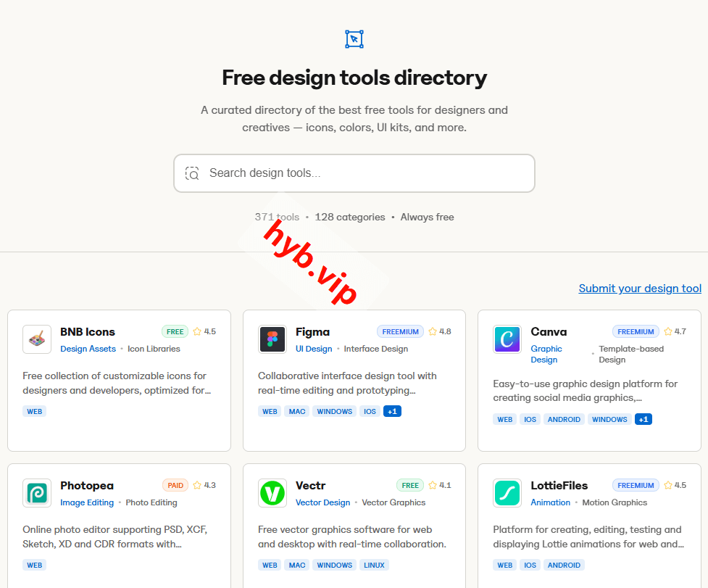
Task: Expand the +1 platform badge on Figma's card
Action: (x=392, y=411)
